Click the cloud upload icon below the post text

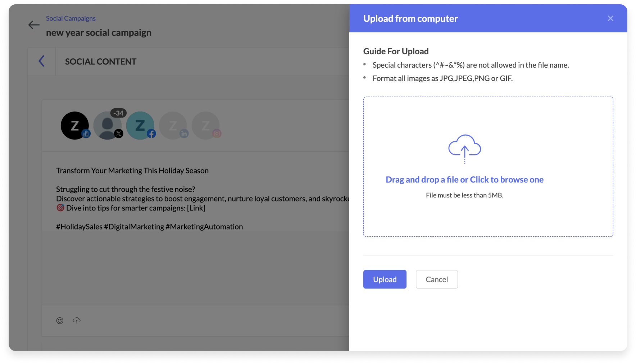(76, 320)
